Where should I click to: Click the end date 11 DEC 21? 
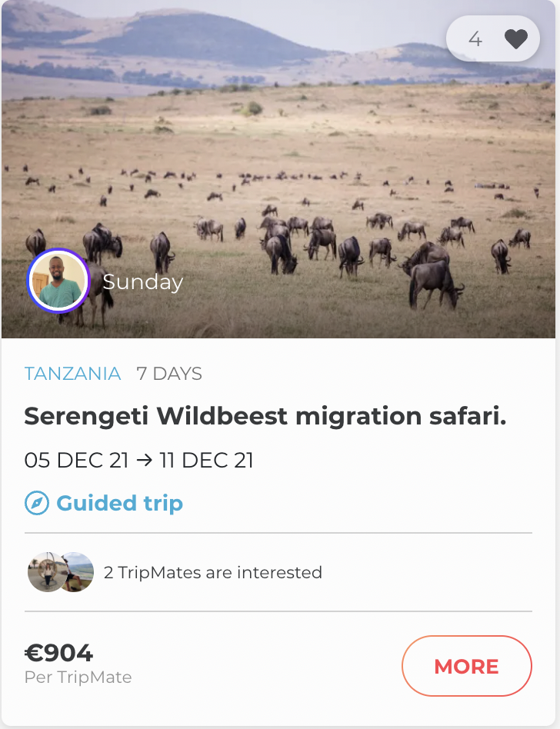pyautogui.click(x=207, y=460)
